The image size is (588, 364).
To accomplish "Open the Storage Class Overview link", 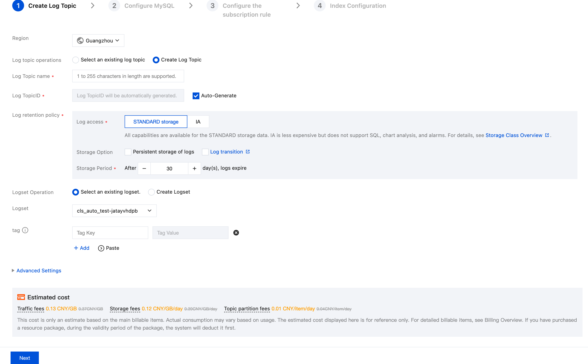I will click(514, 135).
